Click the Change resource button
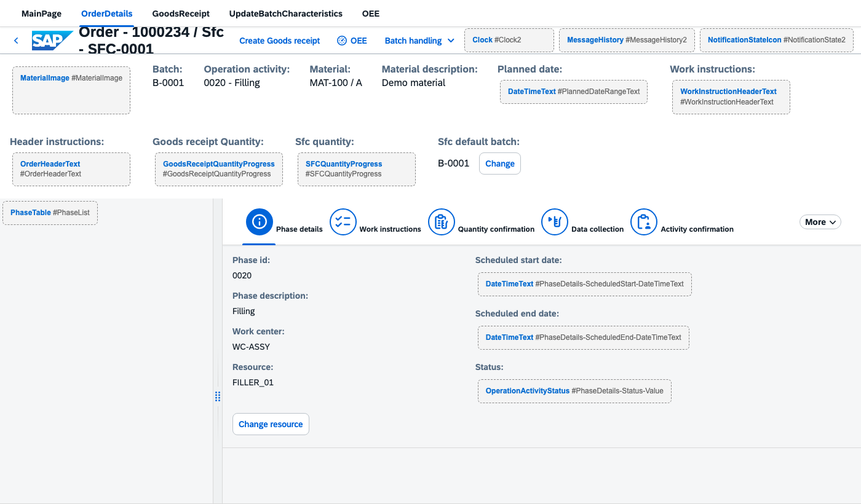Screen dimensions: 861x504 pyautogui.click(x=271, y=424)
